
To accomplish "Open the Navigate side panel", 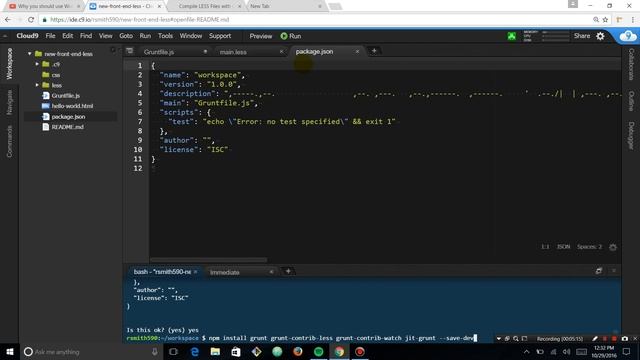I will tap(9, 102).
